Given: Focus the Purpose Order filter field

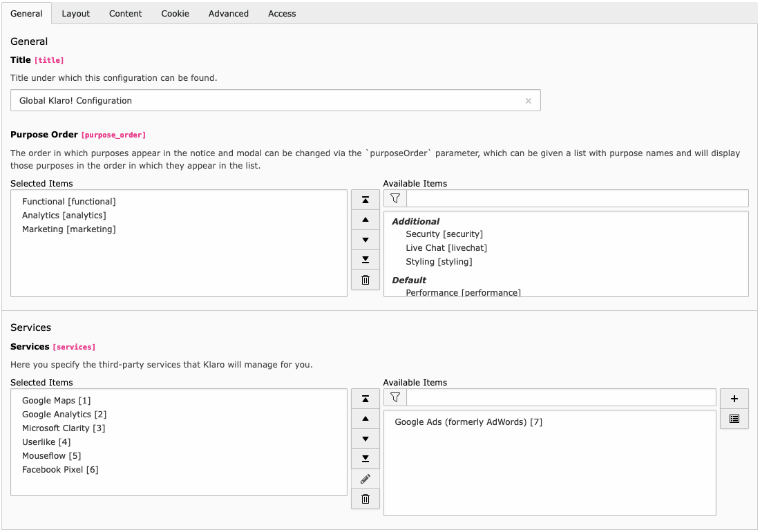Looking at the screenshot, I should pyautogui.click(x=577, y=198).
